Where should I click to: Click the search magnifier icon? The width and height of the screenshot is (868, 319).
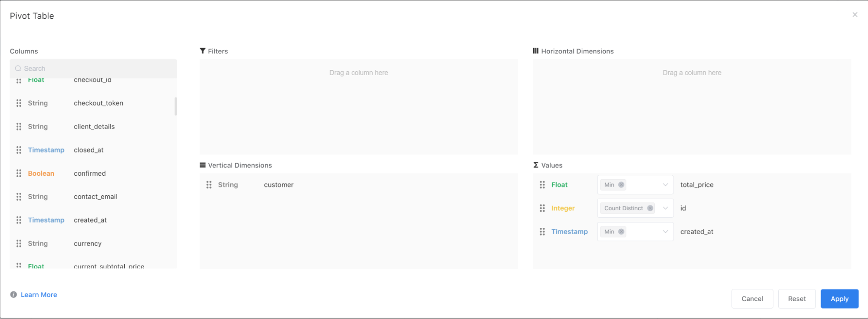(18, 69)
